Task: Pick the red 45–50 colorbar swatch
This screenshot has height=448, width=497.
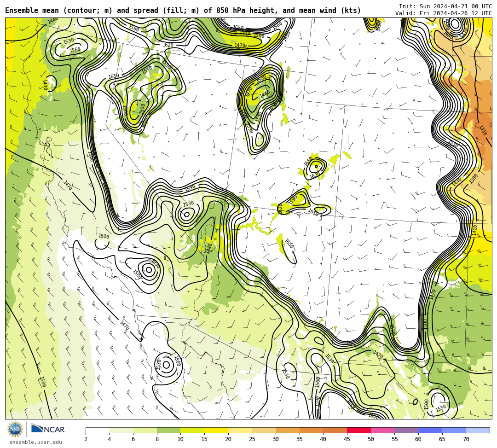Action: point(359,430)
